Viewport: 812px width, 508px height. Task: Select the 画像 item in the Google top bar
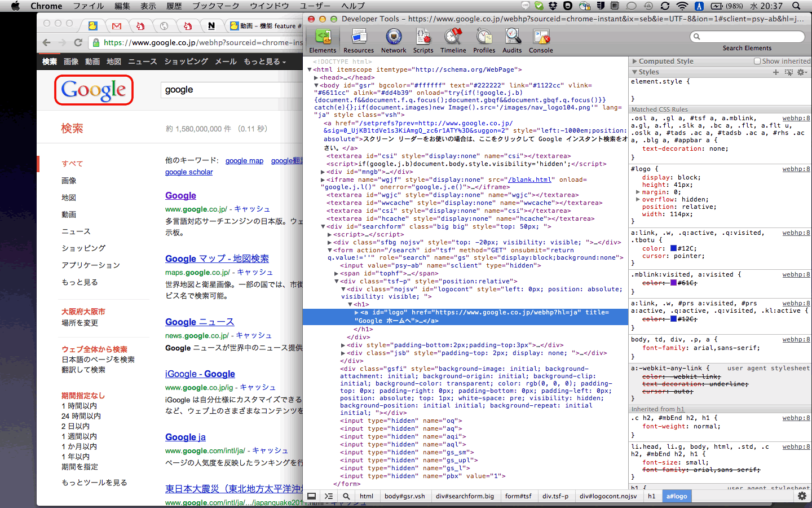click(x=71, y=62)
